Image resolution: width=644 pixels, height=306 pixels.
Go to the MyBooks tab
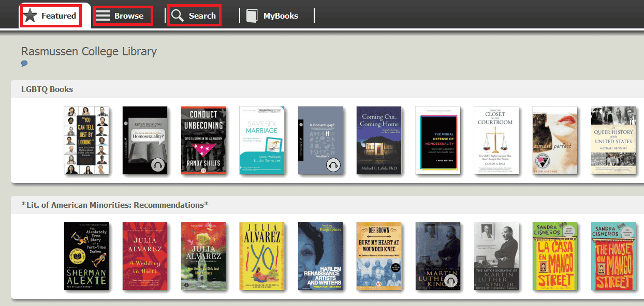273,16
